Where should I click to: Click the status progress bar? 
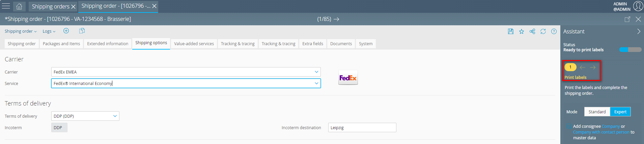pos(630,50)
